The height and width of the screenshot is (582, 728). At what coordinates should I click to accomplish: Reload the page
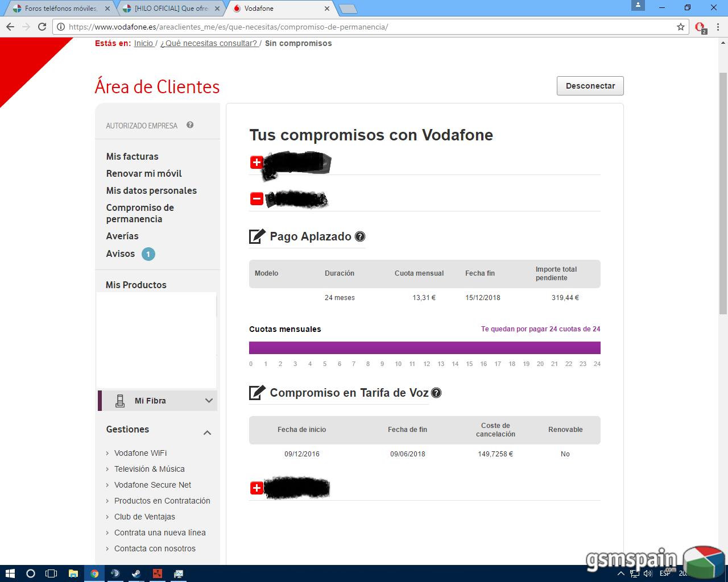42,27
